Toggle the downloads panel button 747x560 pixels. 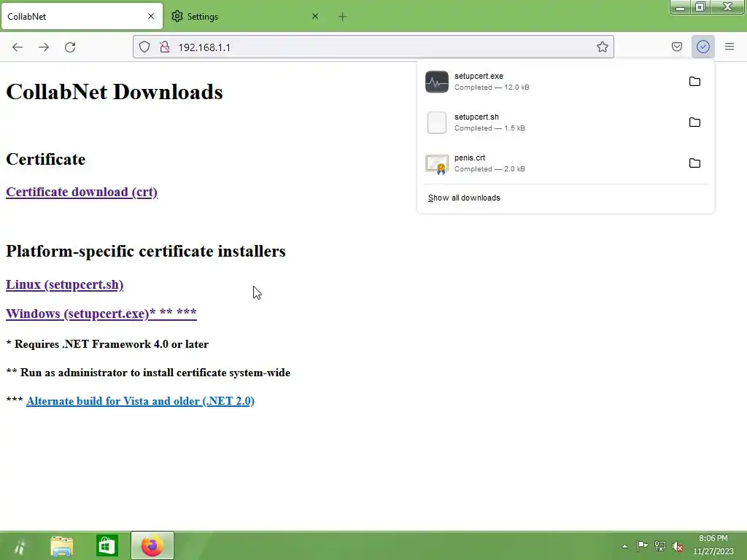click(x=703, y=47)
